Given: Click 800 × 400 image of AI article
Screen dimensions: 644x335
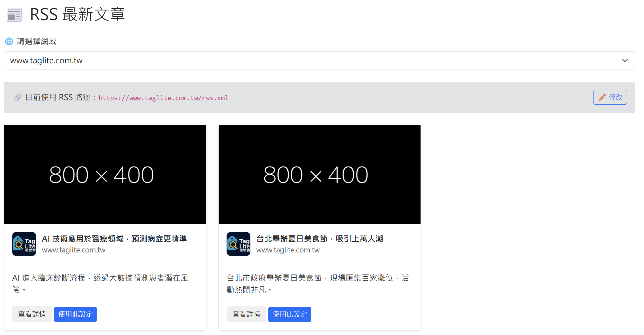Looking at the screenshot, I should pyautogui.click(x=105, y=174).
